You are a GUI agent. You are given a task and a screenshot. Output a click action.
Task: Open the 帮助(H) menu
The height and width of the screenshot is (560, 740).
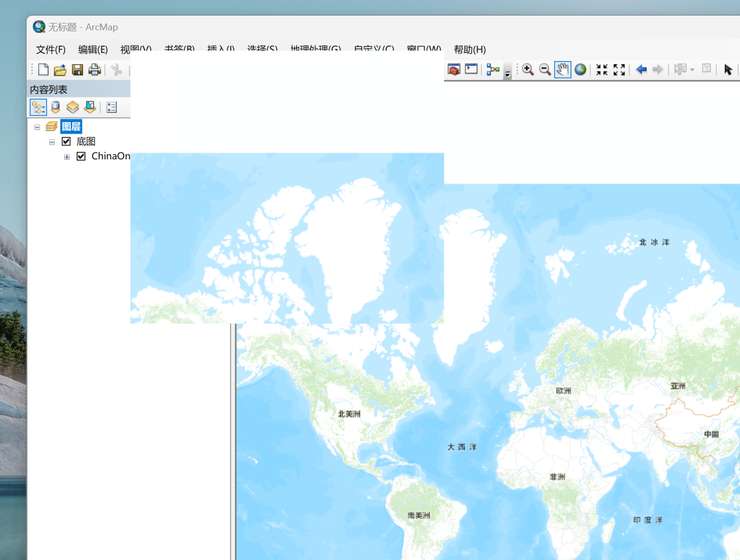point(470,50)
